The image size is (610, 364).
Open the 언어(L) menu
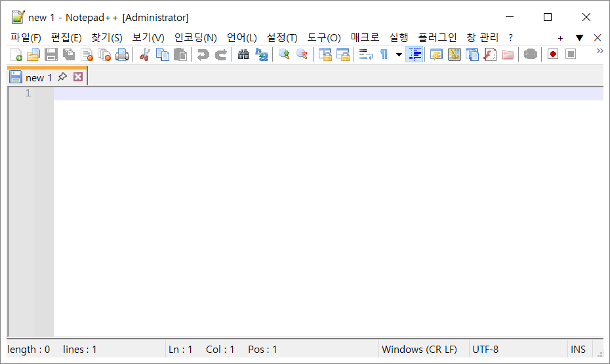click(x=241, y=38)
